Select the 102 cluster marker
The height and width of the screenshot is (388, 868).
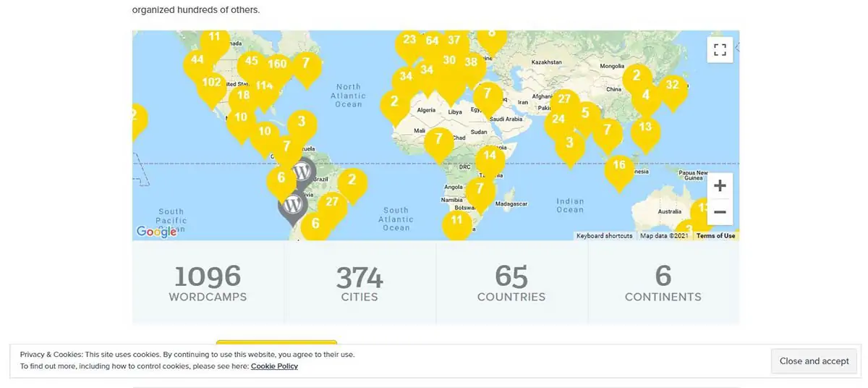[x=212, y=83]
